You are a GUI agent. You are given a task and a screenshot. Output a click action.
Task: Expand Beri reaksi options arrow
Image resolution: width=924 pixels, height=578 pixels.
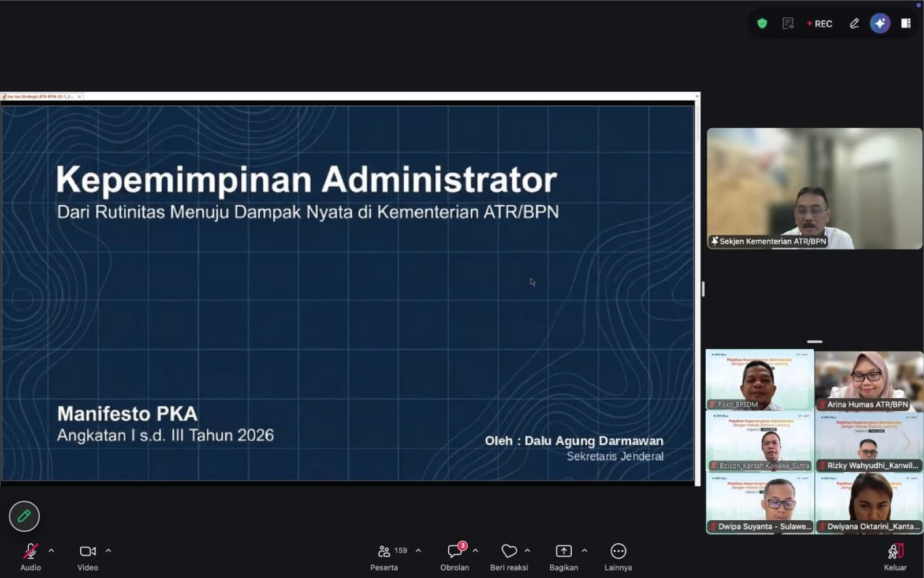click(x=527, y=551)
